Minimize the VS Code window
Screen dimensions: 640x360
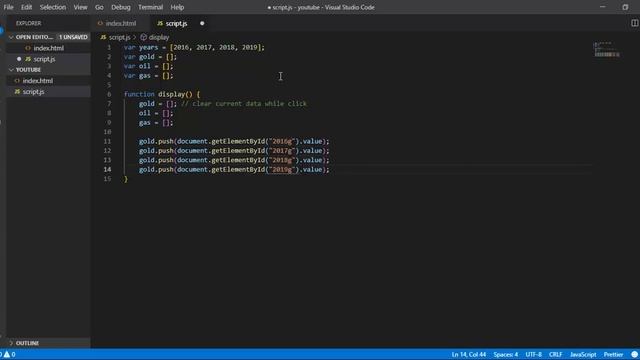(x=602, y=7)
